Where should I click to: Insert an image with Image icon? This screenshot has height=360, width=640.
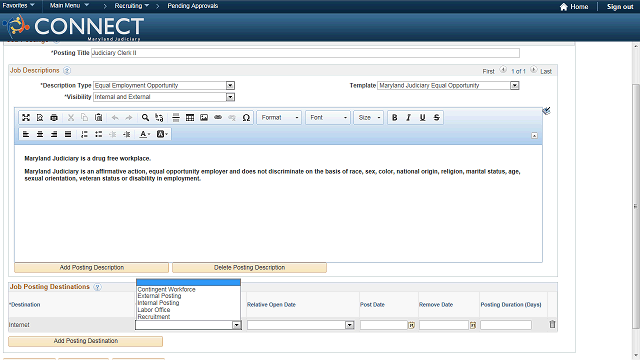coord(204,118)
